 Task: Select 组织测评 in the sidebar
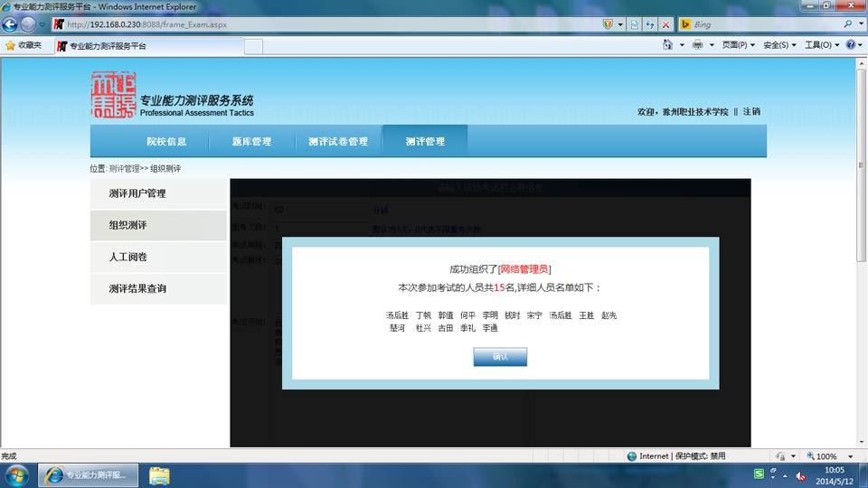tap(158, 225)
